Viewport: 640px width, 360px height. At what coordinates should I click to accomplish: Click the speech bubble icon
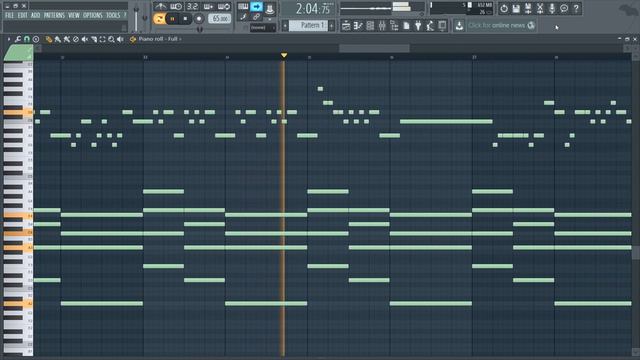[x=564, y=8]
